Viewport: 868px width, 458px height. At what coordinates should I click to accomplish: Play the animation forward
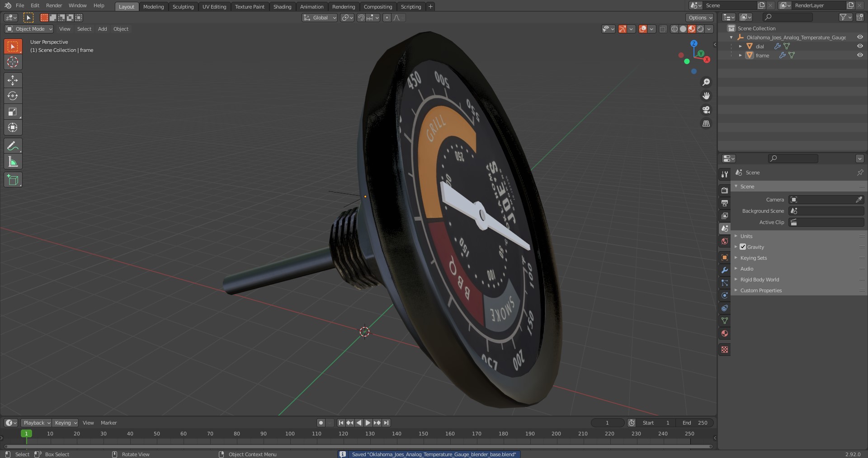368,423
